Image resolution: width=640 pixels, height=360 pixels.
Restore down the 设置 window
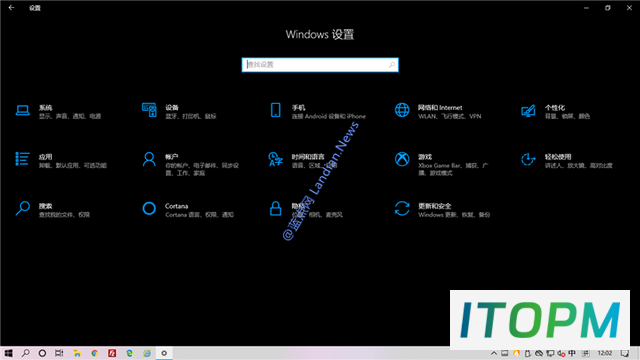[x=608, y=7]
